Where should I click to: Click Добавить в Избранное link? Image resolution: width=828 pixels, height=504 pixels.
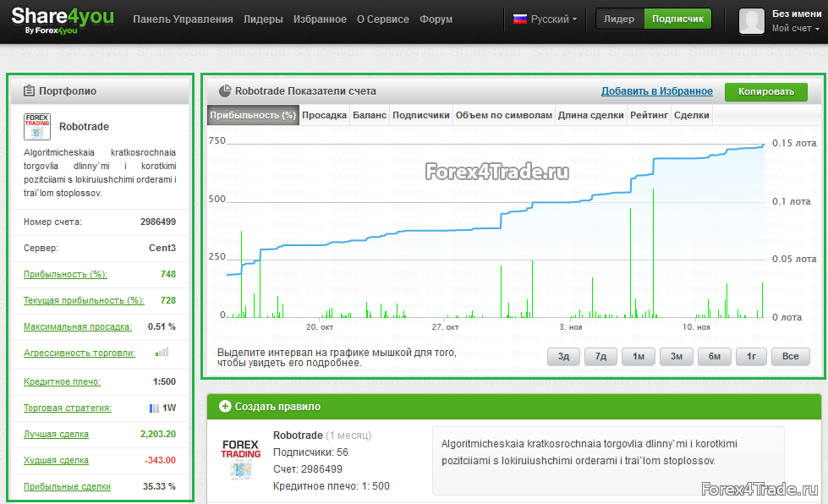(657, 91)
